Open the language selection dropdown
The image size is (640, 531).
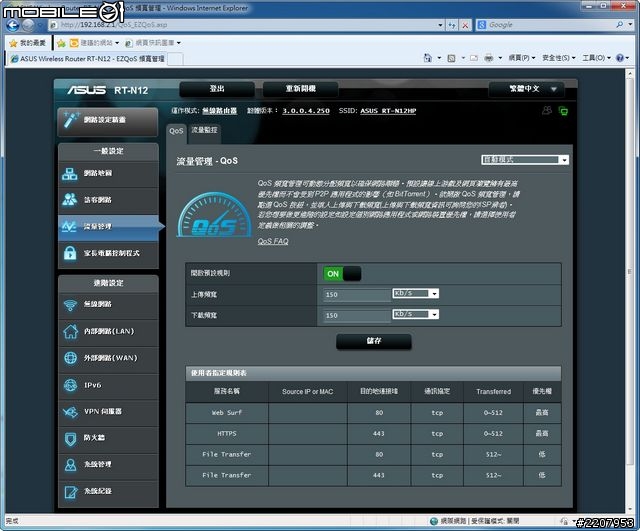click(x=527, y=89)
